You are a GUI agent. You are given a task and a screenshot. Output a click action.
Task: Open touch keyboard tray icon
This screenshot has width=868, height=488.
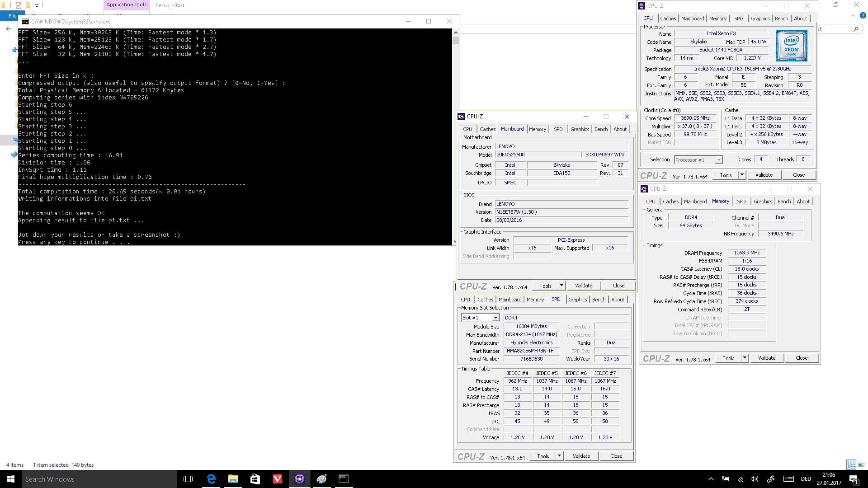point(788,479)
